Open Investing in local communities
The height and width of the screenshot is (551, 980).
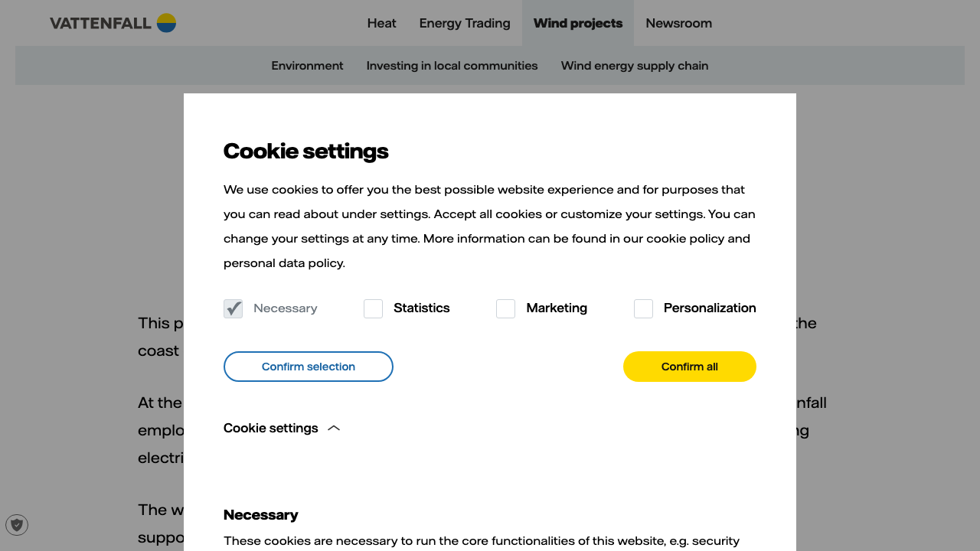click(452, 66)
